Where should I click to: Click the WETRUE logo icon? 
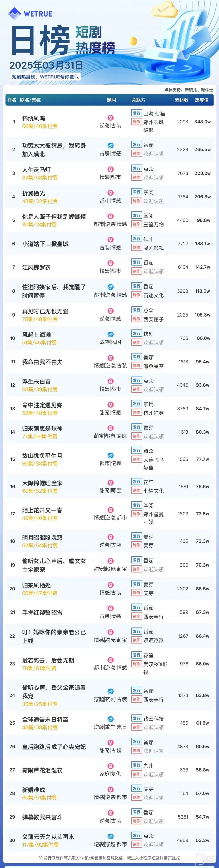click(14, 14)
